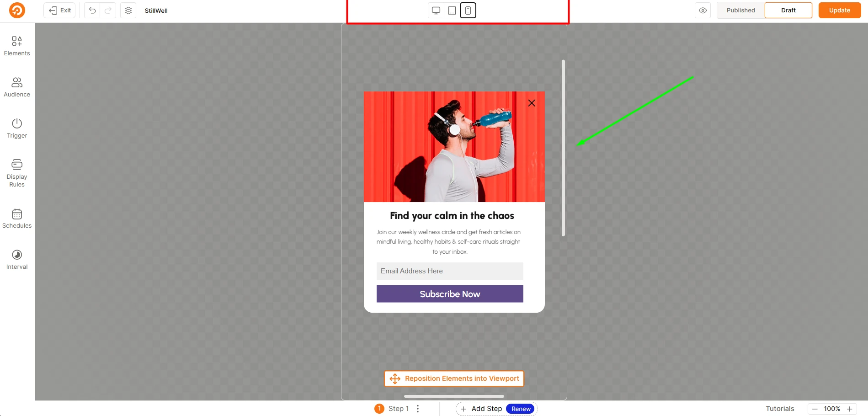Switch to tablet device preview
Image resolution: width=868 pixels, height=416 pixels.
(452, 10)
